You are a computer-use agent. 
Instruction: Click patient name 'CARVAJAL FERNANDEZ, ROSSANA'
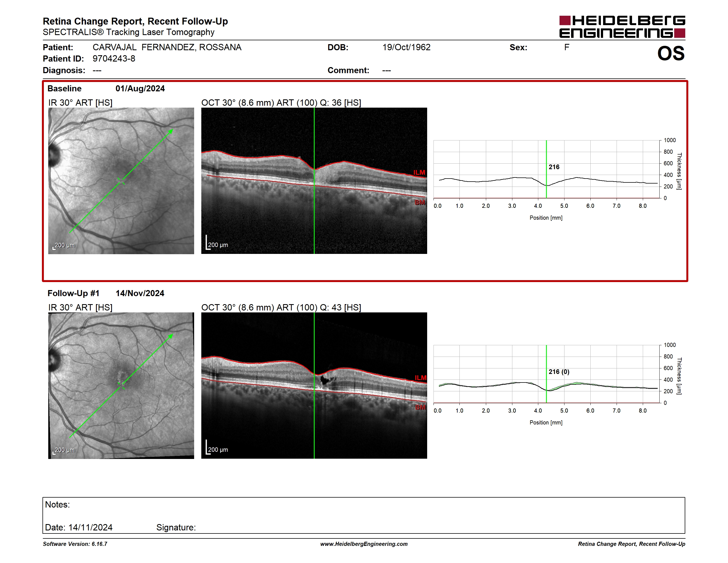pos(167,47)
